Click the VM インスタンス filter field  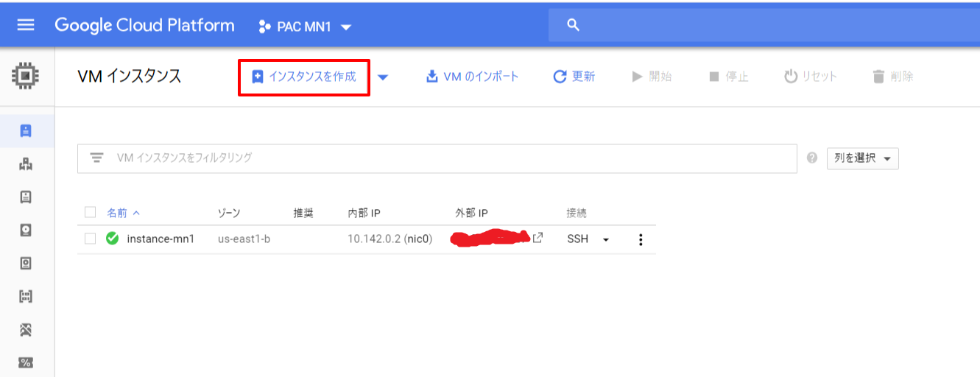tap(442, 158)
